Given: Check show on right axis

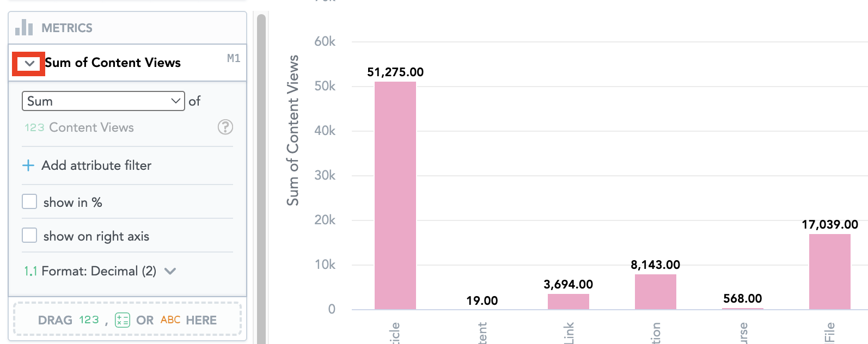Looking at the screenshot, I should 29,236.
